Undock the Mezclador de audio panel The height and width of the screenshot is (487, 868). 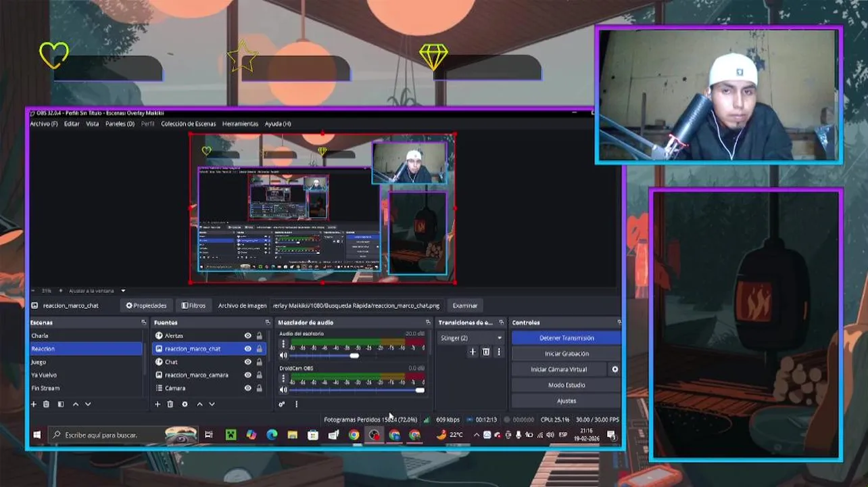coord(427,323)
